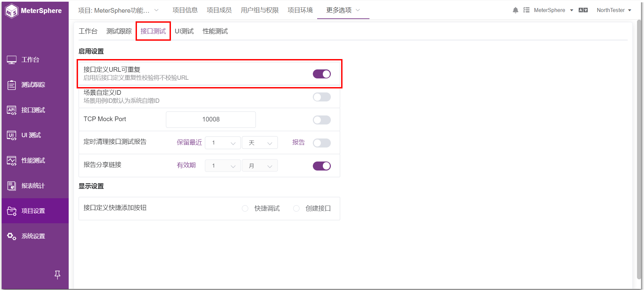Open the 用户组与权限 menu item

tap(260, 10)
